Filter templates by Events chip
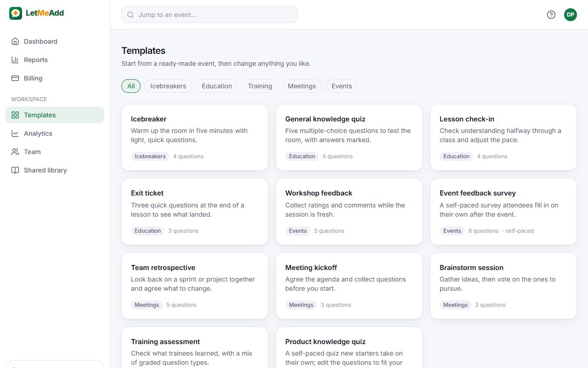This screenshot has width=588, height=368. tap(342, 86)
